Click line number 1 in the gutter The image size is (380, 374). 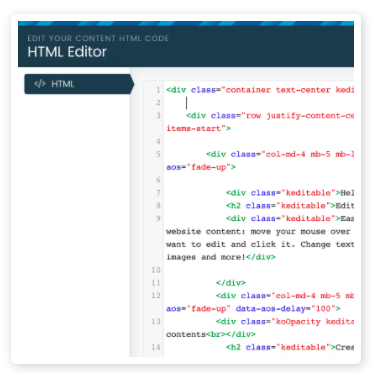[158, 90]
